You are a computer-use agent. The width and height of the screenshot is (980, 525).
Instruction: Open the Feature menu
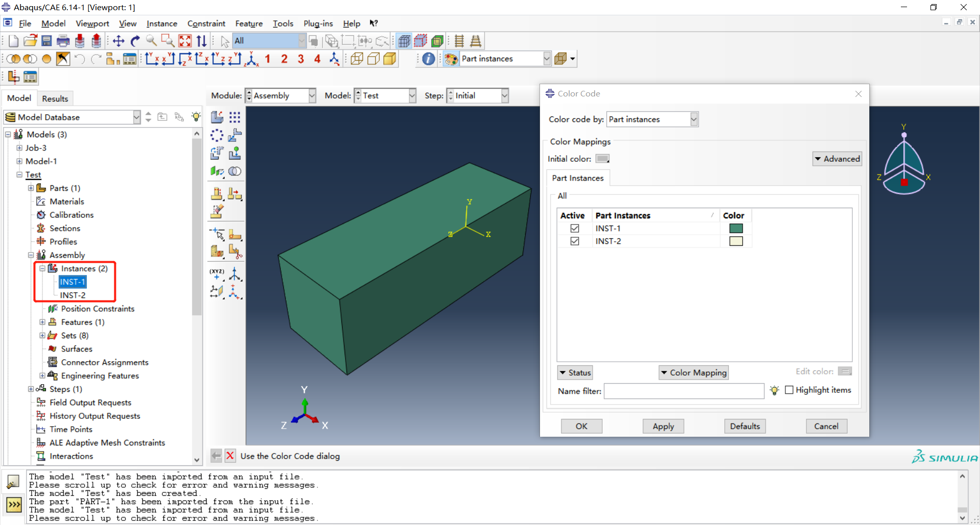(x=249, y=23)
